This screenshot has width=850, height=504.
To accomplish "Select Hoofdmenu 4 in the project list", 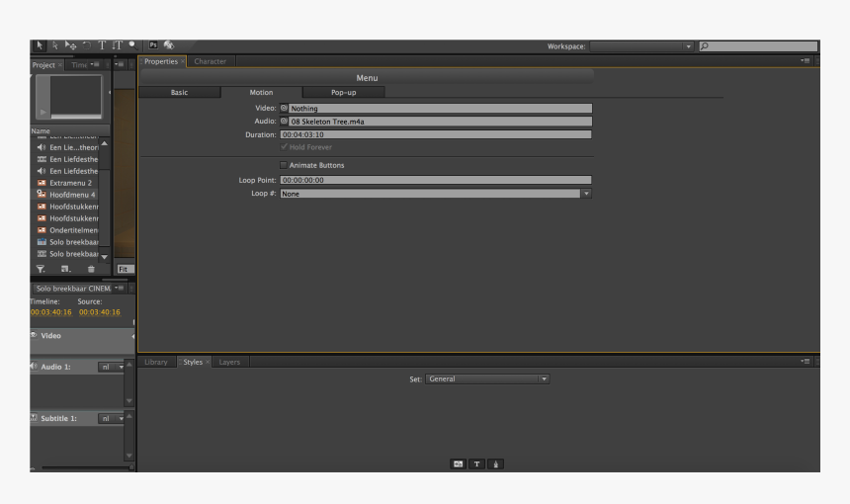I will (x=72, y=195).
